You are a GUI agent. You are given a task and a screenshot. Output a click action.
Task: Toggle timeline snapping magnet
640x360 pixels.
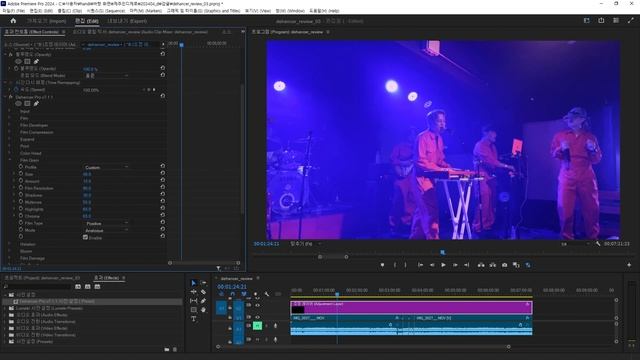pyautogui.click(x=232, y=294)
